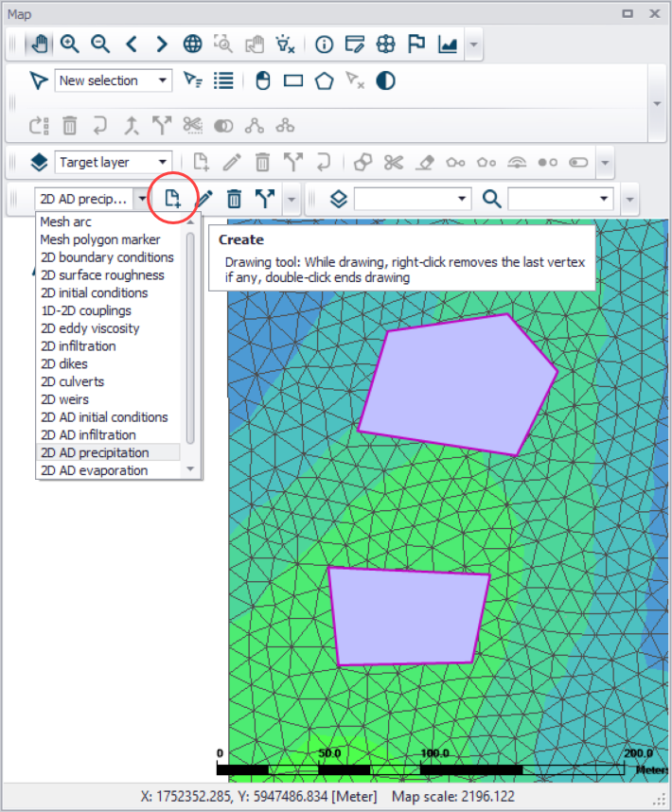672x812 pixels.
Task: Click the dropdown list scrollbar thumb
Action: (190, 338)
